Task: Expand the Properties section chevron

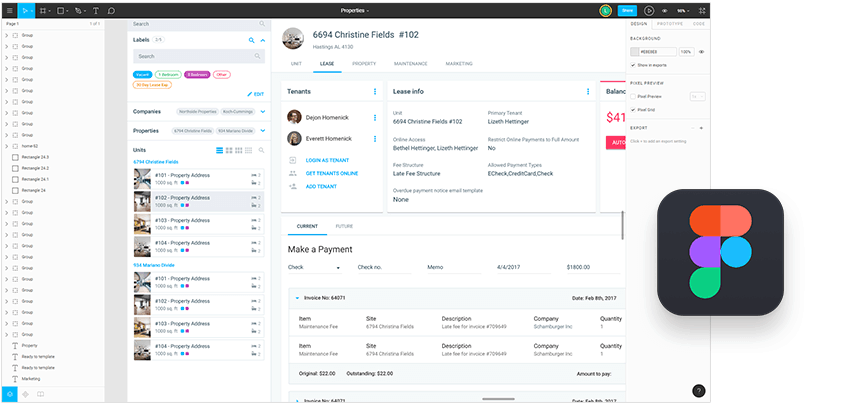Action: click(x=263, y=130)
